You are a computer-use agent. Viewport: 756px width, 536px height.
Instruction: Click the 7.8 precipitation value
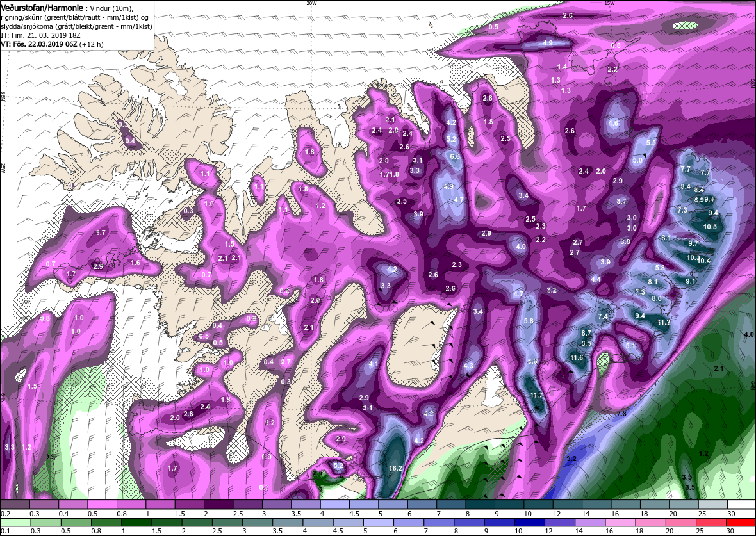click(x=621, y=414)
